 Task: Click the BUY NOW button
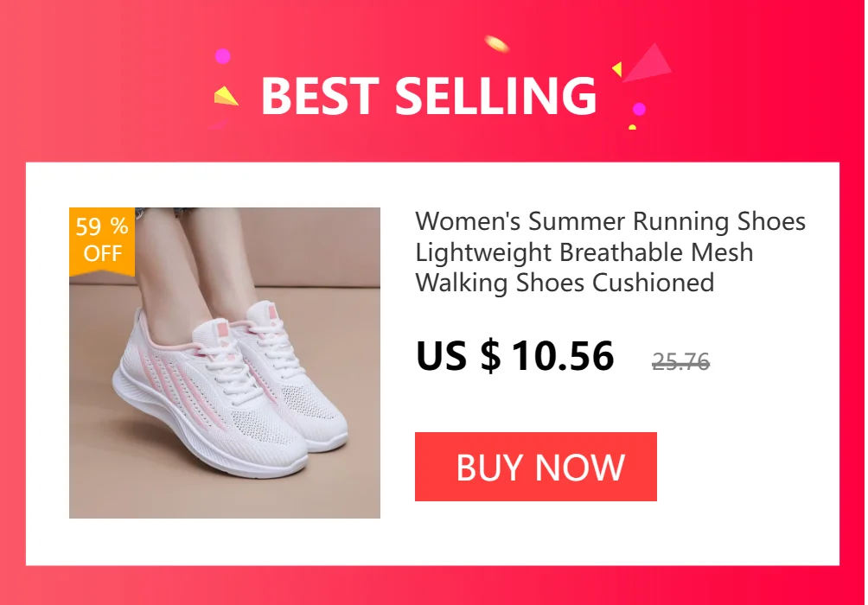535,467
